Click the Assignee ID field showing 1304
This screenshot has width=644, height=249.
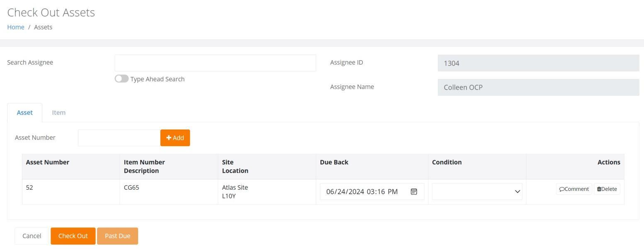click(x=538, y=63)
